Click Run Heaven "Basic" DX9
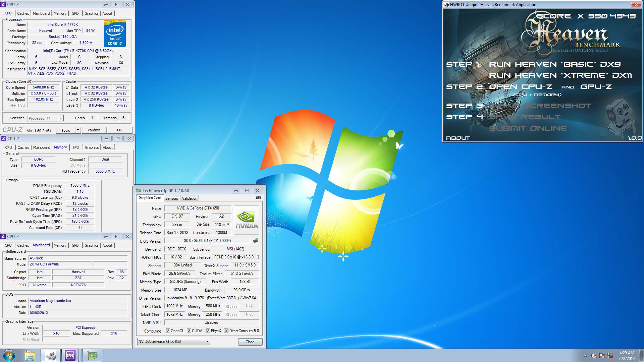644x362 pixels. (555, 64)
